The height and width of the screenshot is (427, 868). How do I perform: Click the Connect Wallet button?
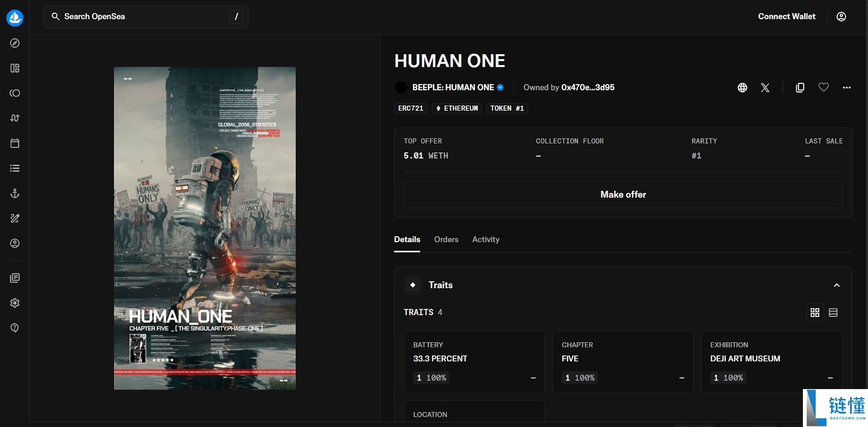tap(787, 17)
